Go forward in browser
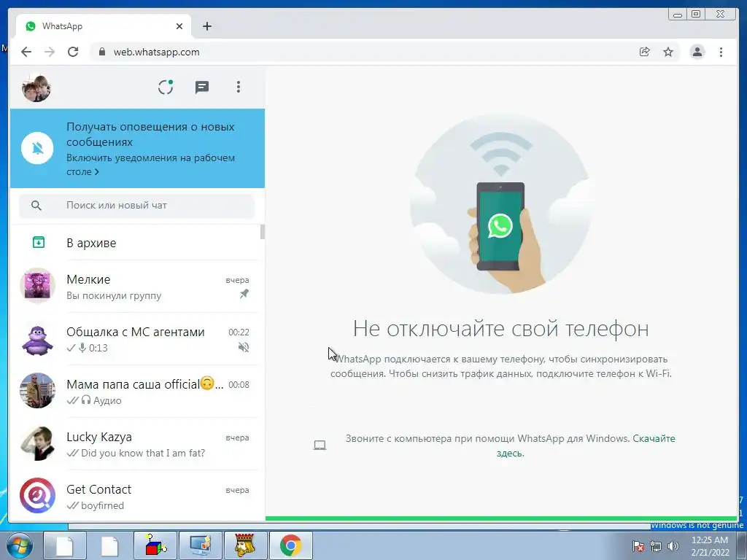Screen dimensions: 747x560 point(50,52)
